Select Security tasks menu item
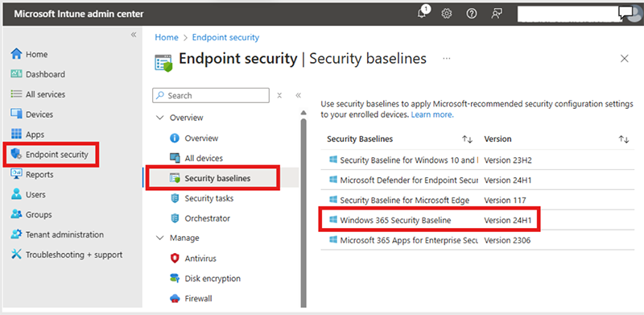Screen dimensions: 644x315 click(208, 198)
